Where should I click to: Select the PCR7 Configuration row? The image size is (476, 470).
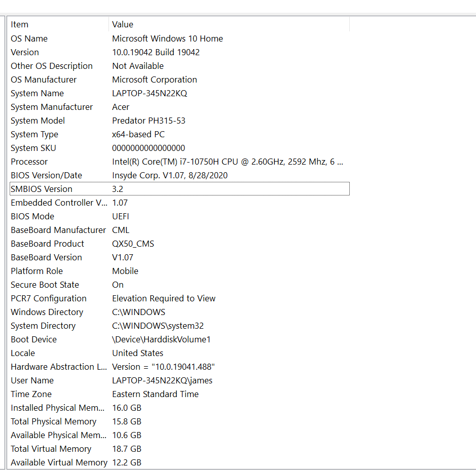point(180,298)
